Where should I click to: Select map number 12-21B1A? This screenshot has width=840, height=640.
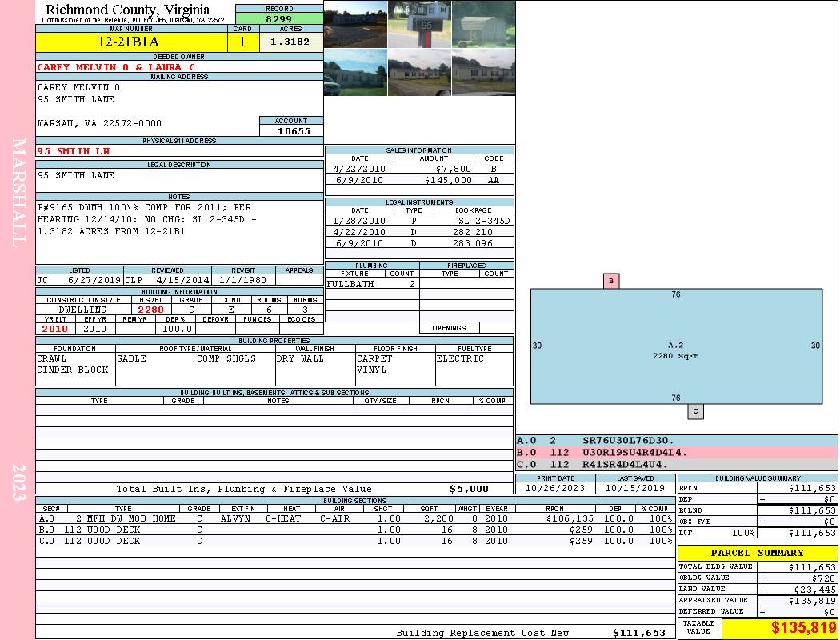[x=129, y=42]
